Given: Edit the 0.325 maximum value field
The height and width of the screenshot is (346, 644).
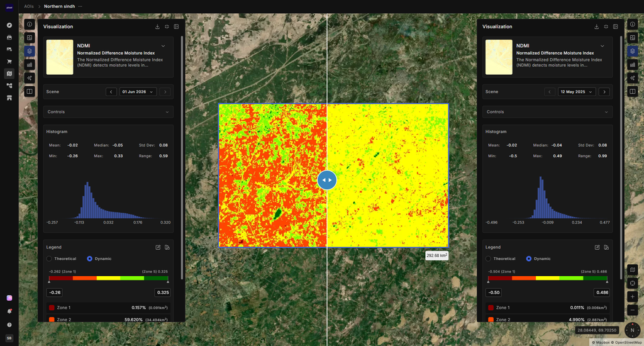Looking at the screenshot, I should point(163,293).
